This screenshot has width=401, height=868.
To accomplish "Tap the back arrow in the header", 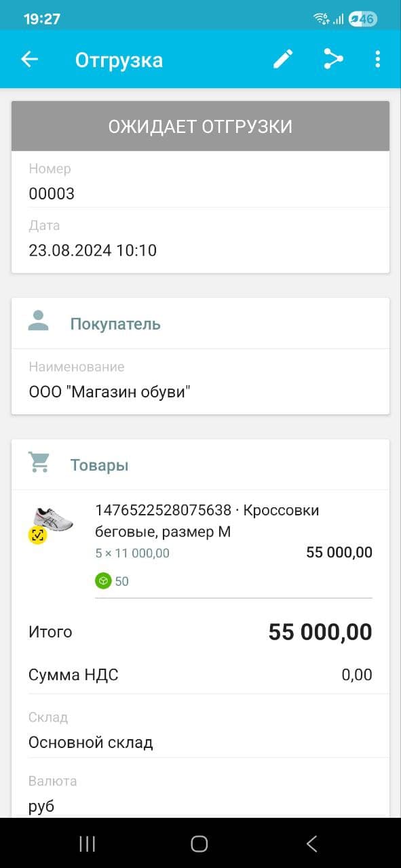I will pyautogui.click(x=29, y=60).
